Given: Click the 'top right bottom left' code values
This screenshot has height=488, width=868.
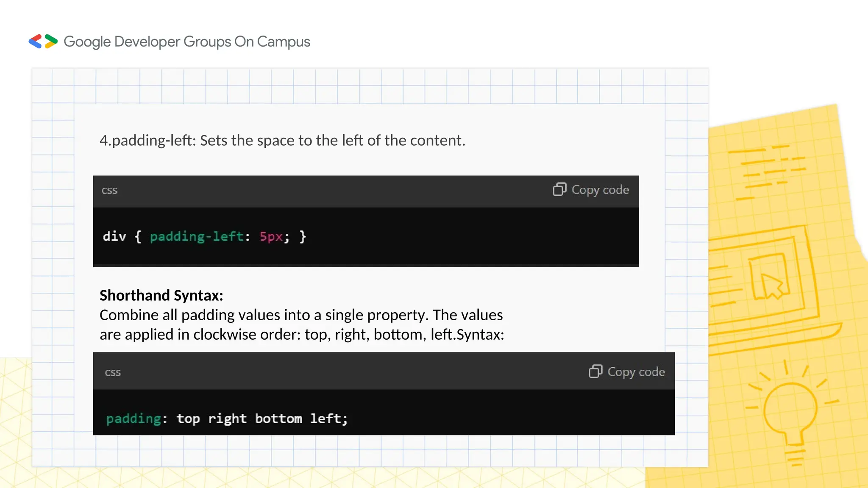Looking at the screenshot, I should (x=262, y=419).
